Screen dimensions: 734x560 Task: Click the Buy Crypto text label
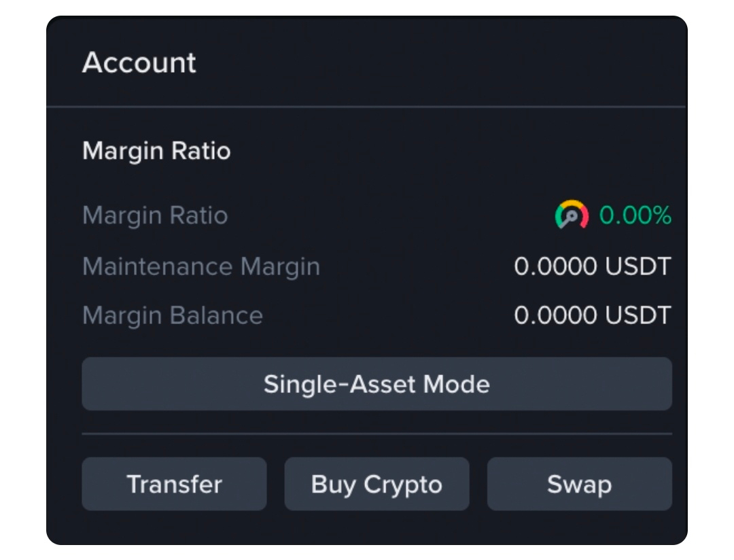pos(377,485)
